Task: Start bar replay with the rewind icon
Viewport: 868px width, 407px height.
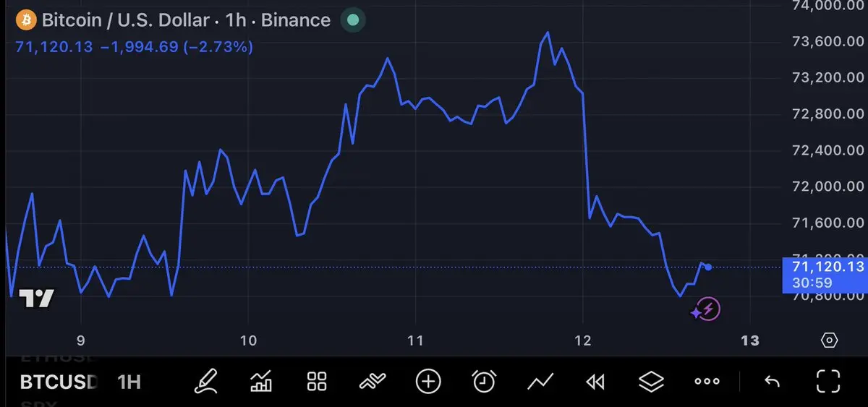Action: 595,382
